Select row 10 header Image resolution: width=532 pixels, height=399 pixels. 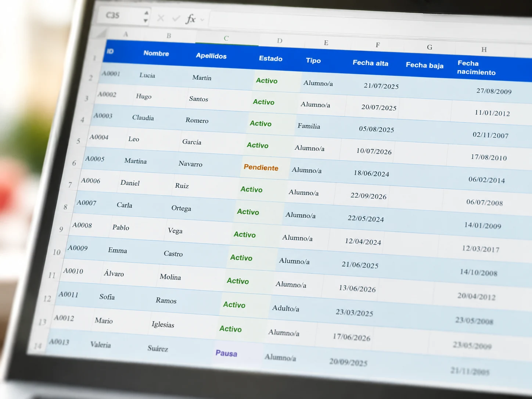pos(57,252)
